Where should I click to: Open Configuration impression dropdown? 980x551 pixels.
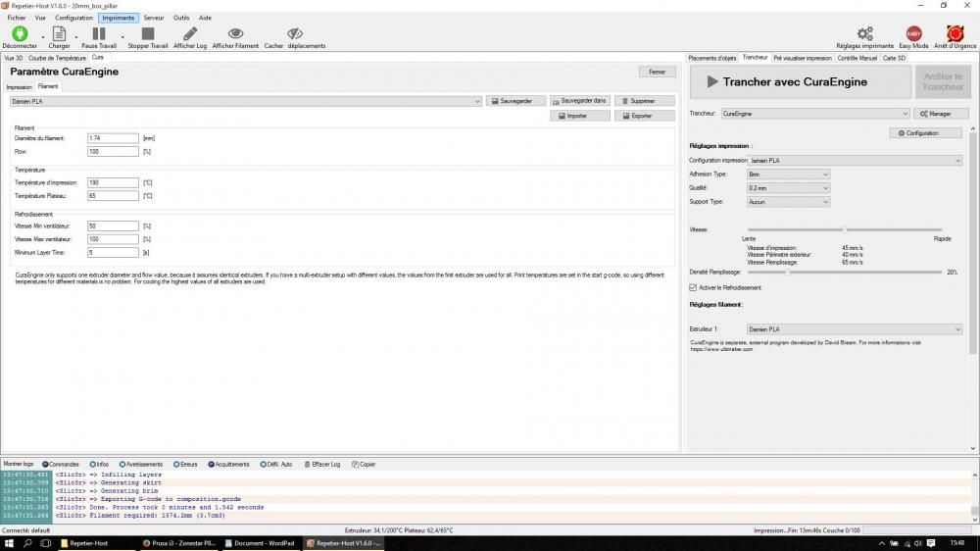tap(855, 161)
